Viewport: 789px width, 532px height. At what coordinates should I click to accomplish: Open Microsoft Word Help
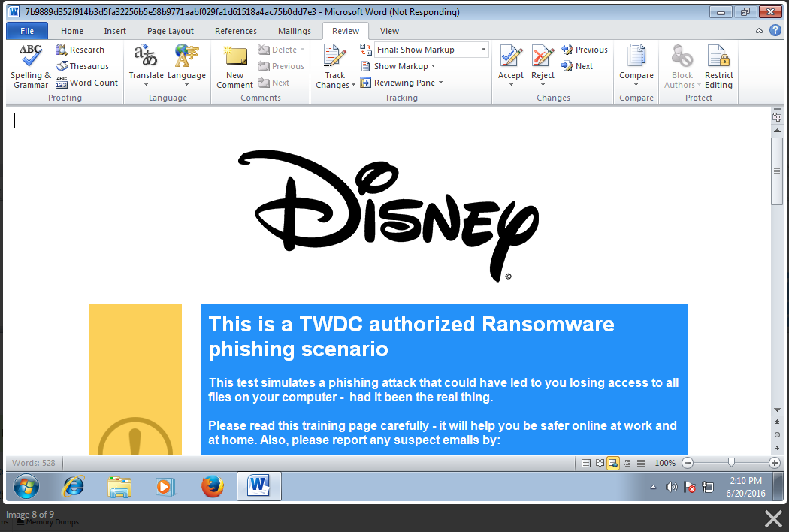[775, 30]
